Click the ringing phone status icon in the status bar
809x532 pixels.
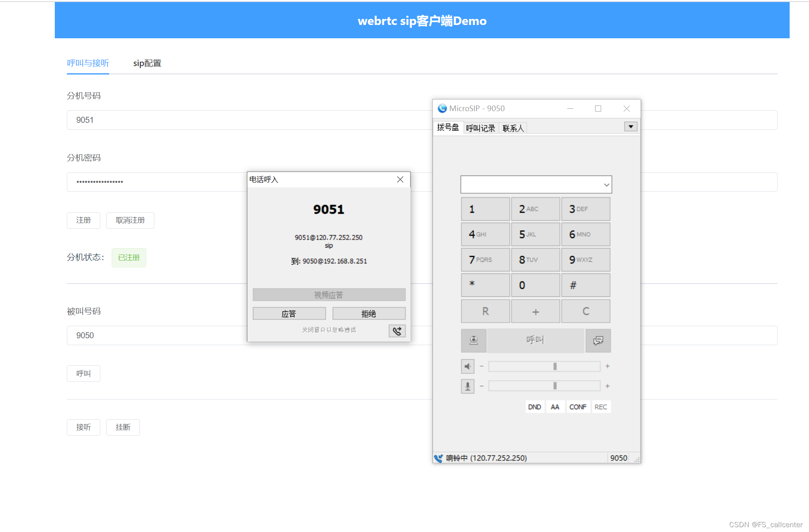(438, 458)
